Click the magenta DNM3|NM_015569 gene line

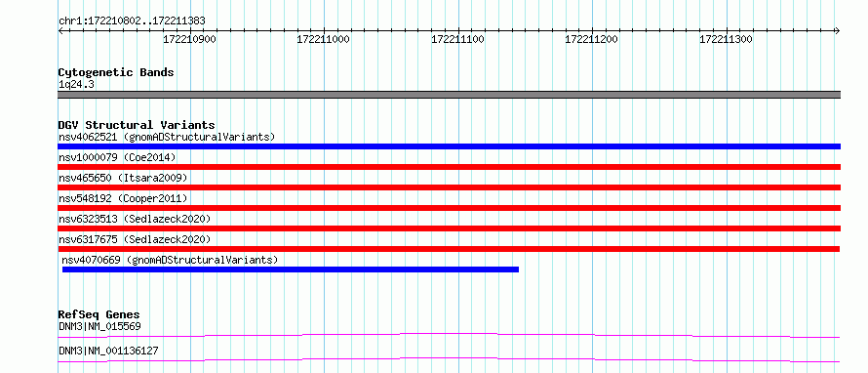pos(449,335)
